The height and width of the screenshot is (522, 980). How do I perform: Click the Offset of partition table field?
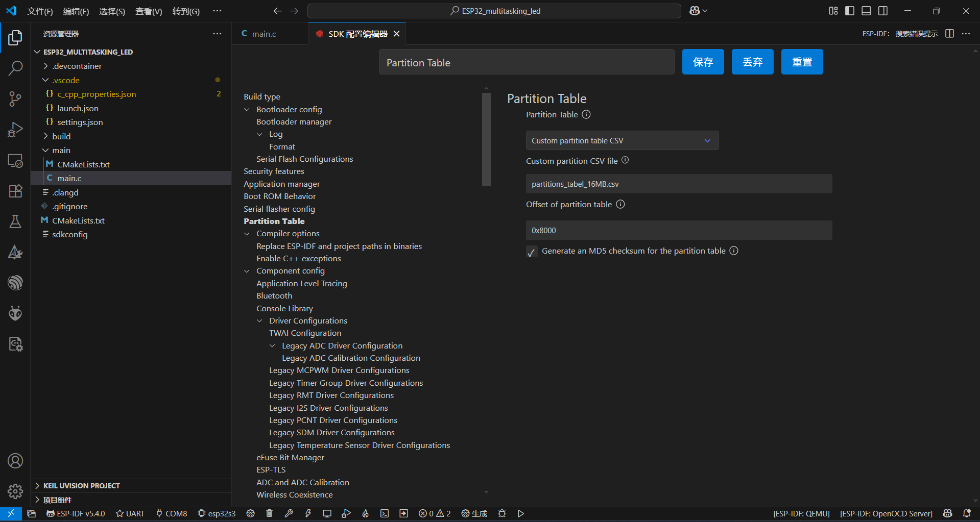click(x=679, y=230)
